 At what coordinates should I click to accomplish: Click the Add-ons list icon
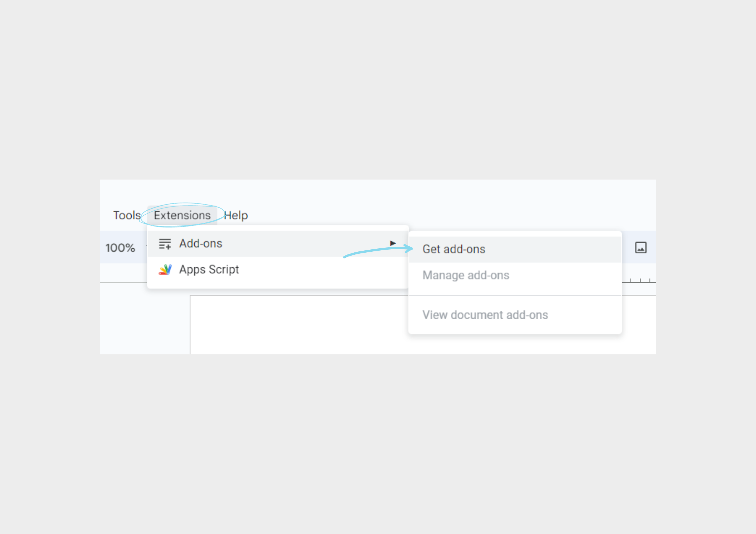click(x=165, y=244)
